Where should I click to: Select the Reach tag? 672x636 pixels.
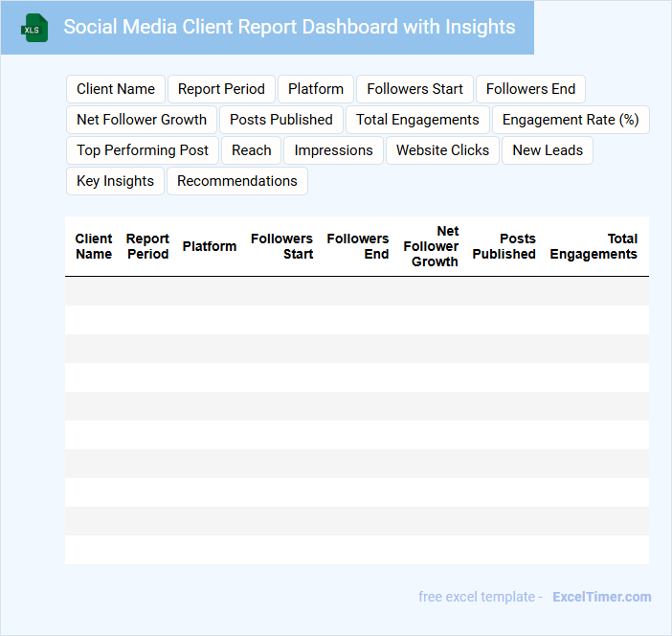click(252, 150)
